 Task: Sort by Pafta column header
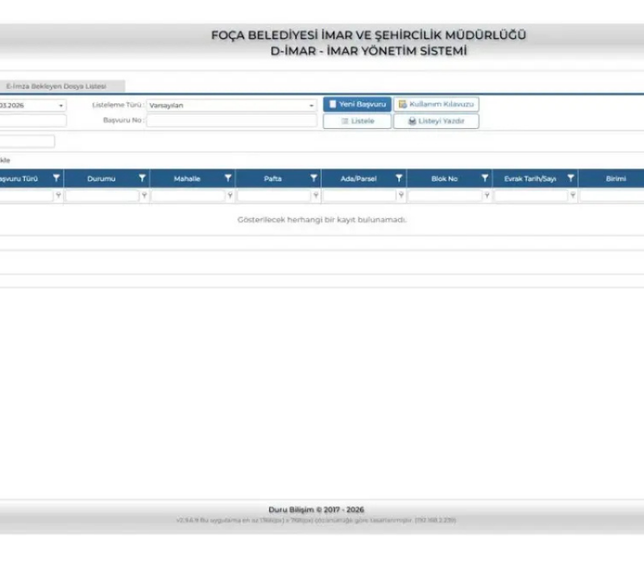pos(273,179)
